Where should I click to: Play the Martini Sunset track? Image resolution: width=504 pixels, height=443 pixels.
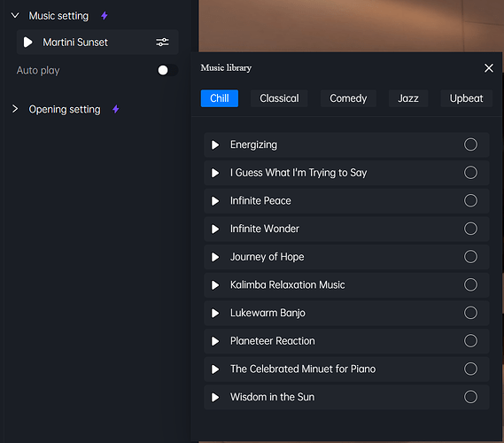pos(28,43)
